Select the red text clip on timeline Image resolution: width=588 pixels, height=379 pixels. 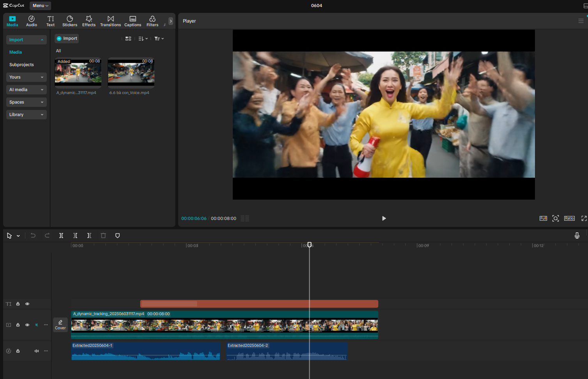click(259, 304)
